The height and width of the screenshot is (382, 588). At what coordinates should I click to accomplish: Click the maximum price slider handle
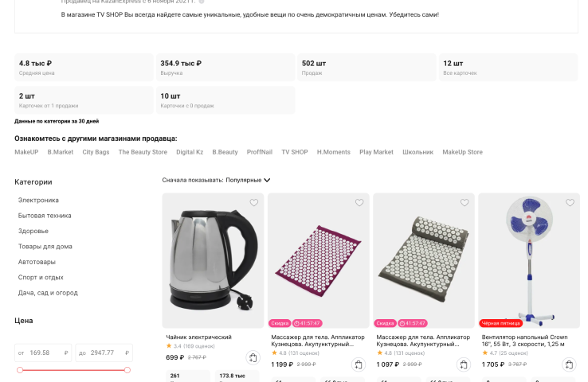pos(127,370)
